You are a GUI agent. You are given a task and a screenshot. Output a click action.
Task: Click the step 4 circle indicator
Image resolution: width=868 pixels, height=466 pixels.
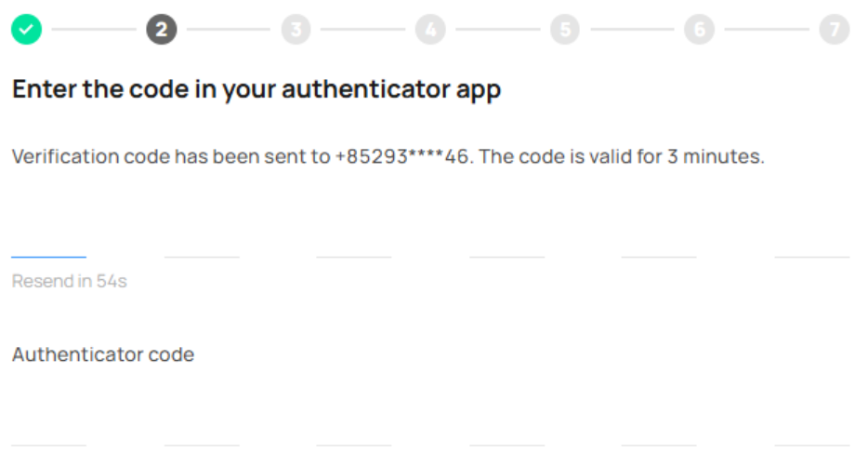click(430, 30)
